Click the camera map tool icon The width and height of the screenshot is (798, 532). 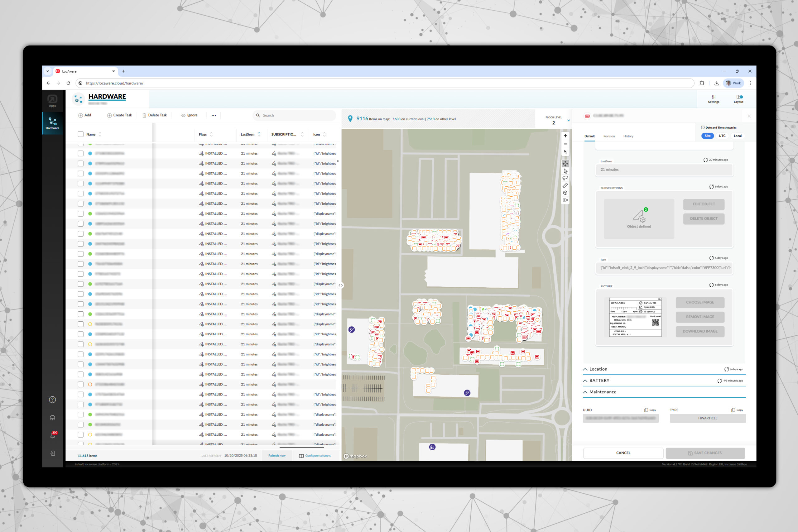click(x=565, y=200)
